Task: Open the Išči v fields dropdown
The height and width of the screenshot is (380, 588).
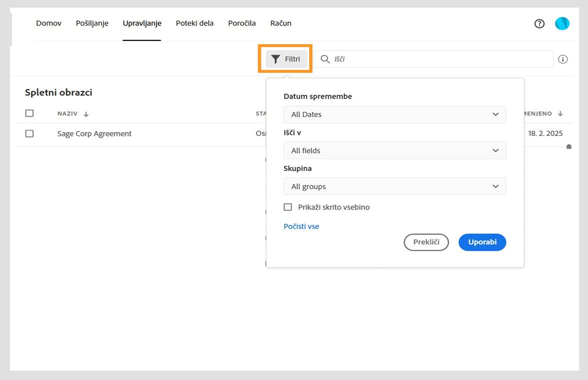Action: tap(395, 150)
